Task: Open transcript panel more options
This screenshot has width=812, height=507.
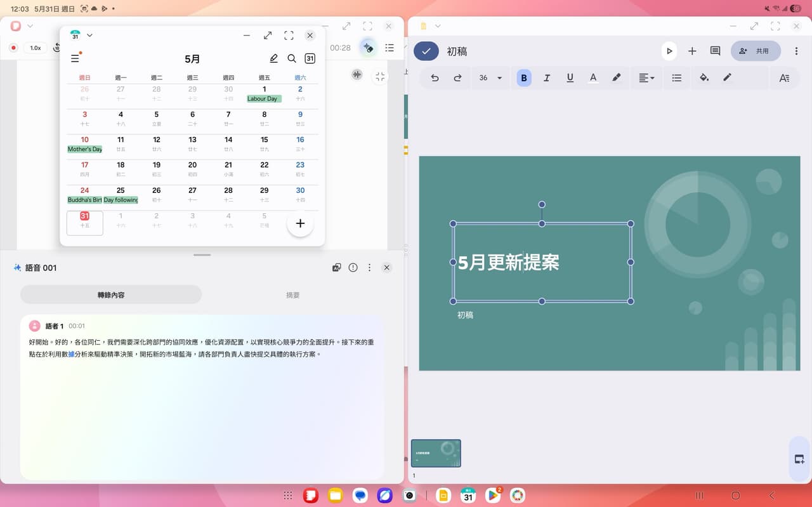Action: click(369, 268)
